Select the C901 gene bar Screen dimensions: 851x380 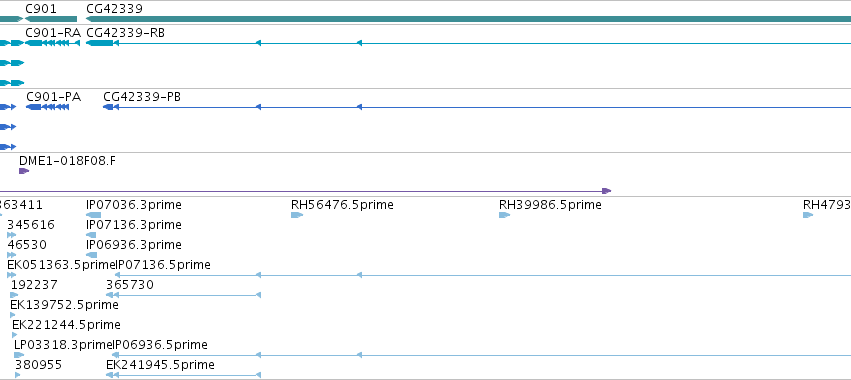pyautogui.click(x=51, y=19)
